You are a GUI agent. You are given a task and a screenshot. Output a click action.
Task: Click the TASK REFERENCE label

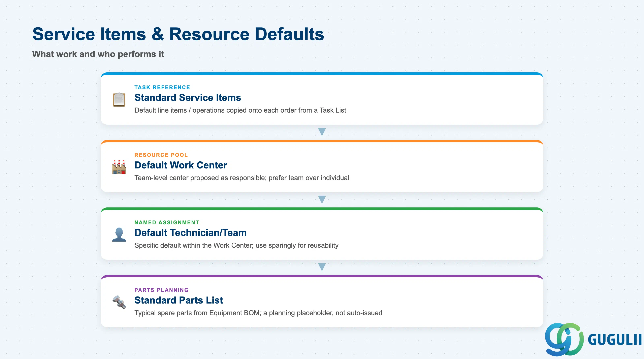coord(162,87)
